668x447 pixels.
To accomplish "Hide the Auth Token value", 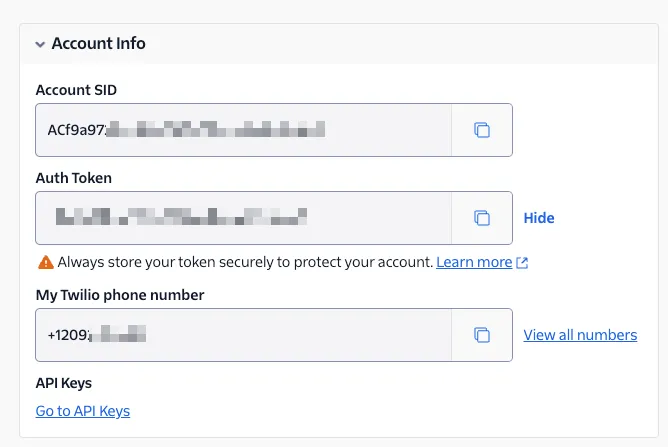I will 539,218.
